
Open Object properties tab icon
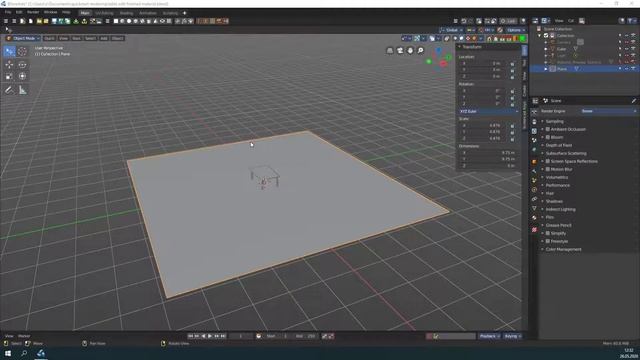(x=534, y=162)
